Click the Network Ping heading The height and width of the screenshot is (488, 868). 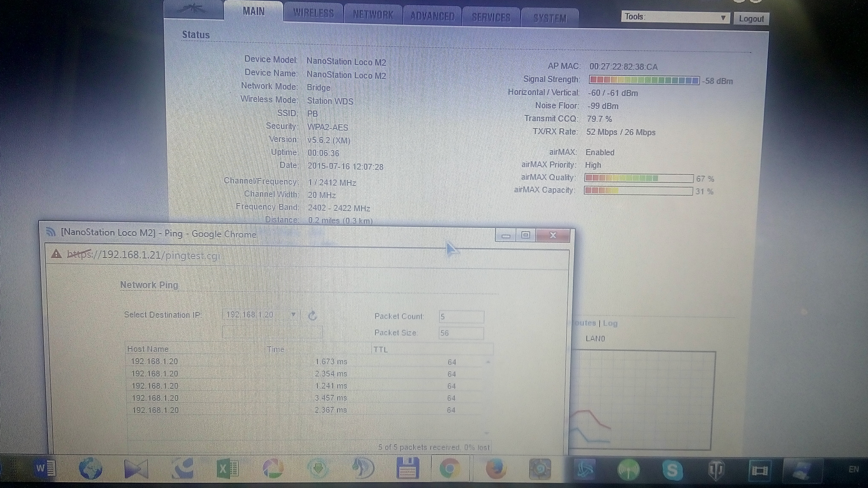149,285
